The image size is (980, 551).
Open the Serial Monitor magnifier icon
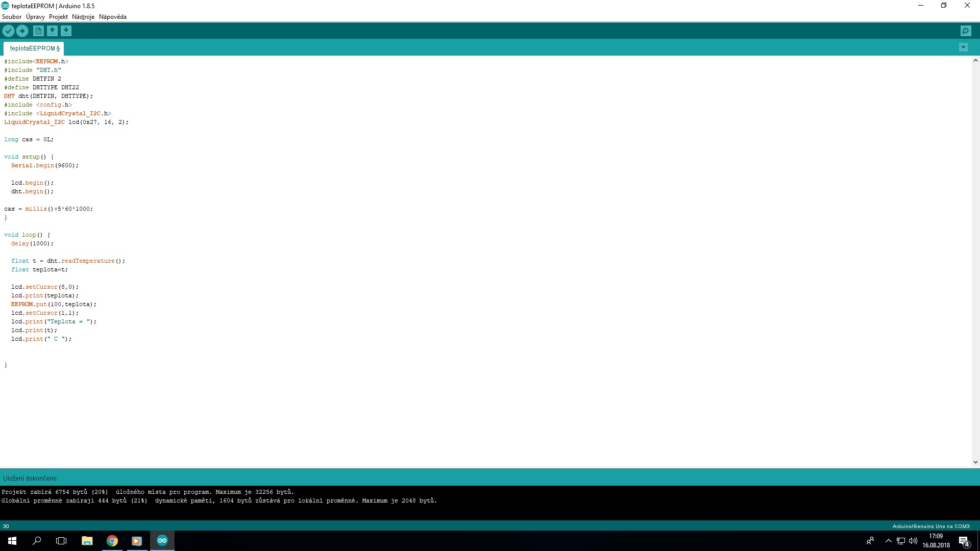pos(966,31)
